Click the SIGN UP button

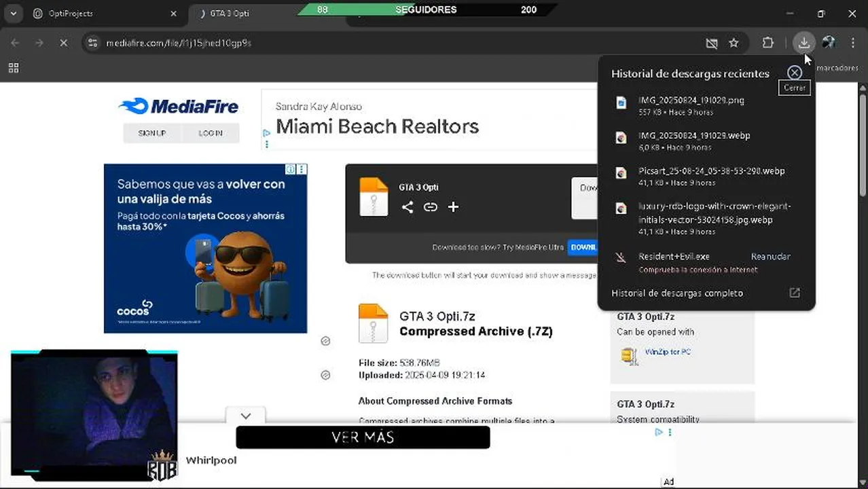point(152,133)
